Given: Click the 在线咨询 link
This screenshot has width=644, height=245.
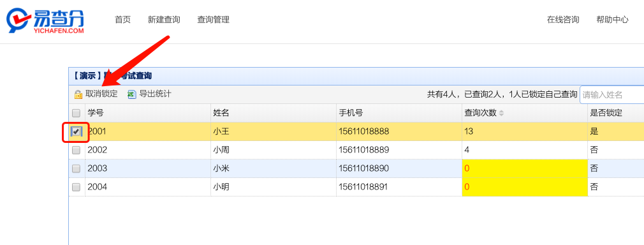Looking at the screenshot, I should pyautogui.click(x=563, y=20).
